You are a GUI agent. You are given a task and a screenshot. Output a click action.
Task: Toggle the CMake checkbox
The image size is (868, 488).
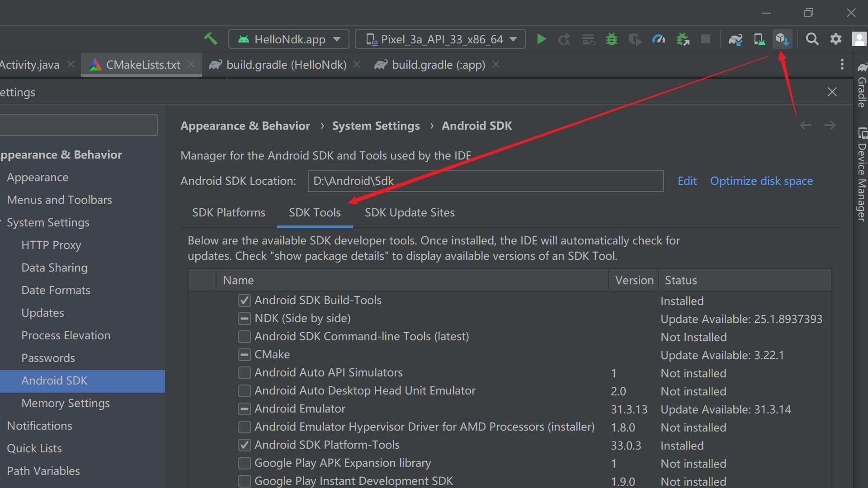[245, 355]
